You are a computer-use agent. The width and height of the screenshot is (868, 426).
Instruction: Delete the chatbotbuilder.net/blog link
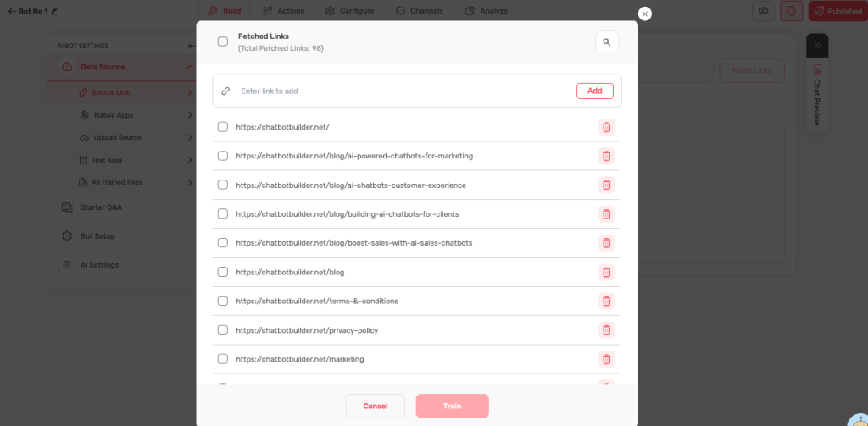(x=607, y=272)
